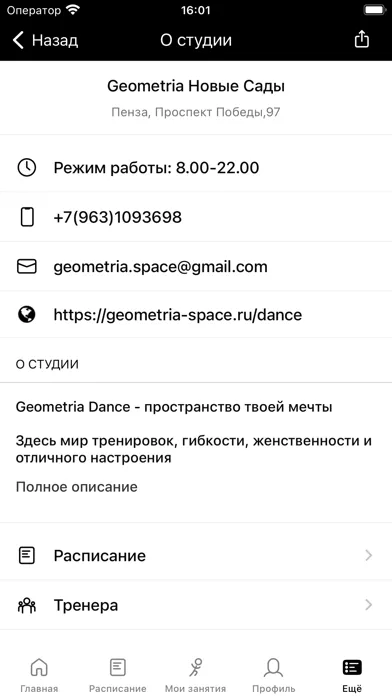Tap the envelope email icon
This screenshot has width=392, height=696.
(x=27, y=266)
